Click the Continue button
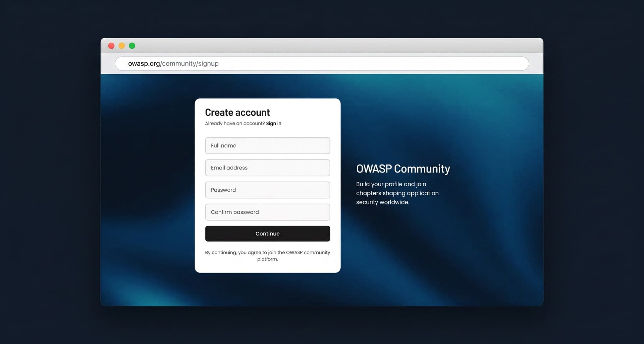This screenshot has width=644, height=344. pos(267,233)
